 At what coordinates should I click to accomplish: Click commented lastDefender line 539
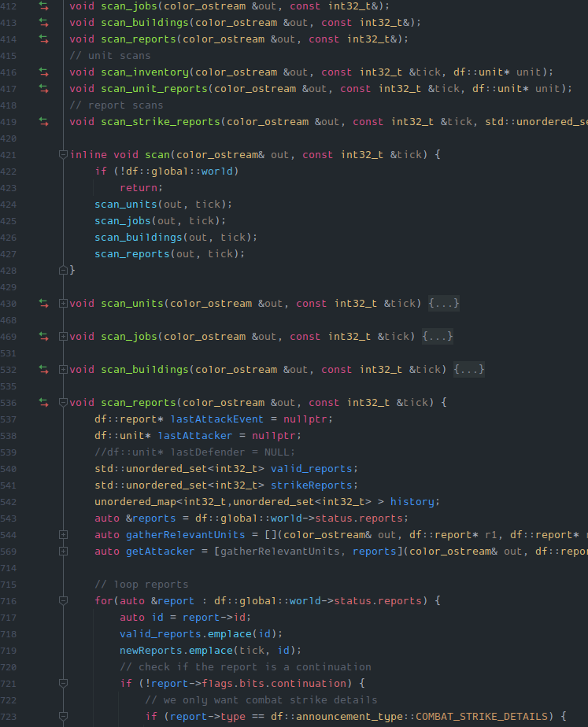pyautogui.click(x=194, y=452)
